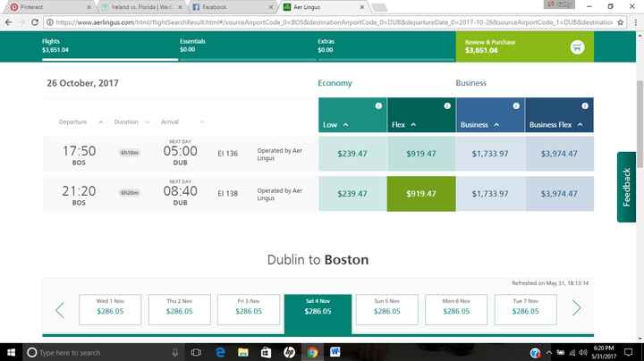644x361 pixels.
Task: Select the $1,733.97 Business fare for EI 138
Action: 489,193
